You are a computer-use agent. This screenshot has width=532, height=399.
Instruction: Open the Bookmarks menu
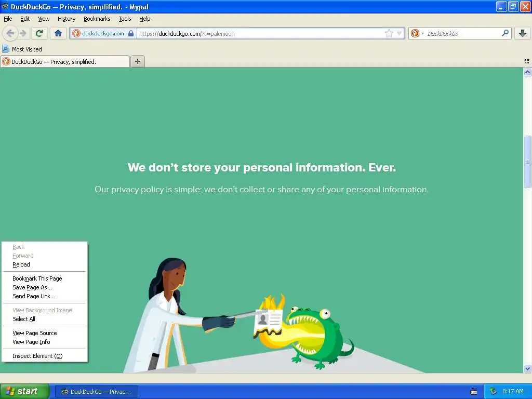point(97,19)
